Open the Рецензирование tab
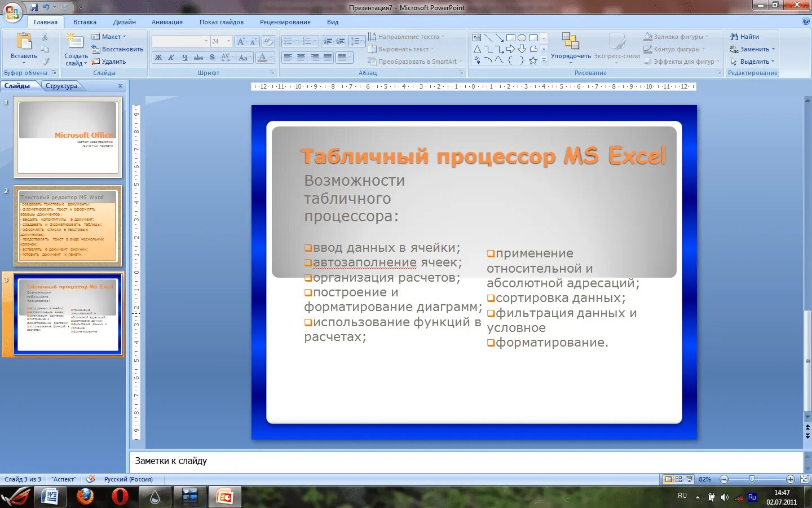Viewport: 812px width, 508px height. [285, 22]
